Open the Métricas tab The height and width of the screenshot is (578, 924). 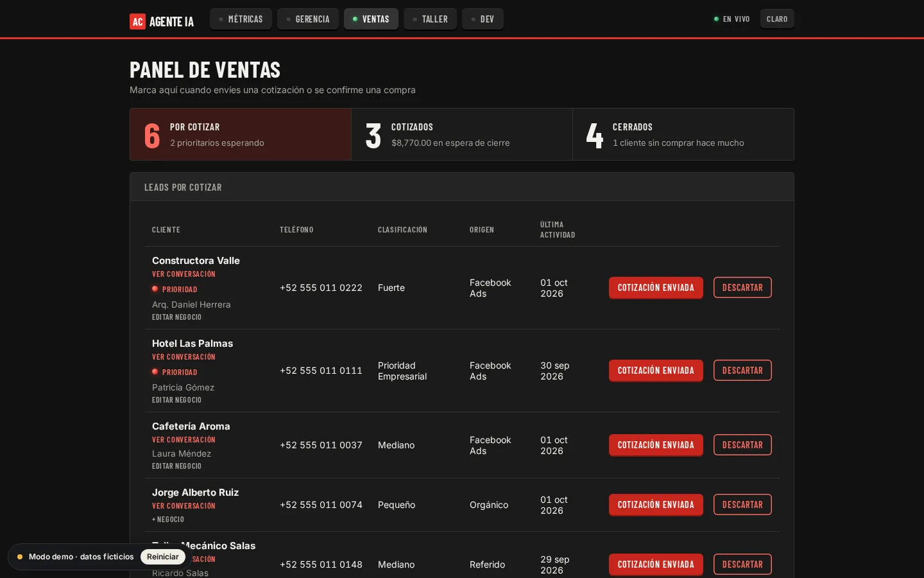(241, 19)
